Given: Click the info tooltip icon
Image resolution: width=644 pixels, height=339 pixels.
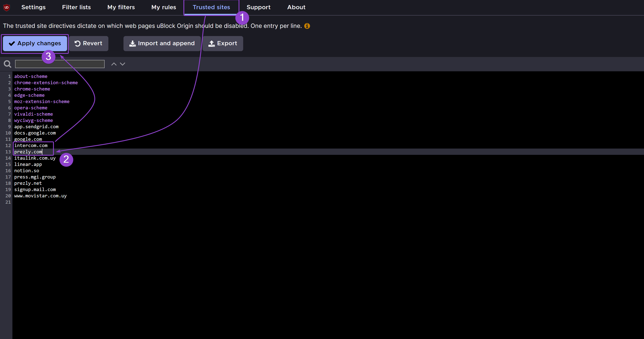Looking at the screenshot, I should point(307,26).
